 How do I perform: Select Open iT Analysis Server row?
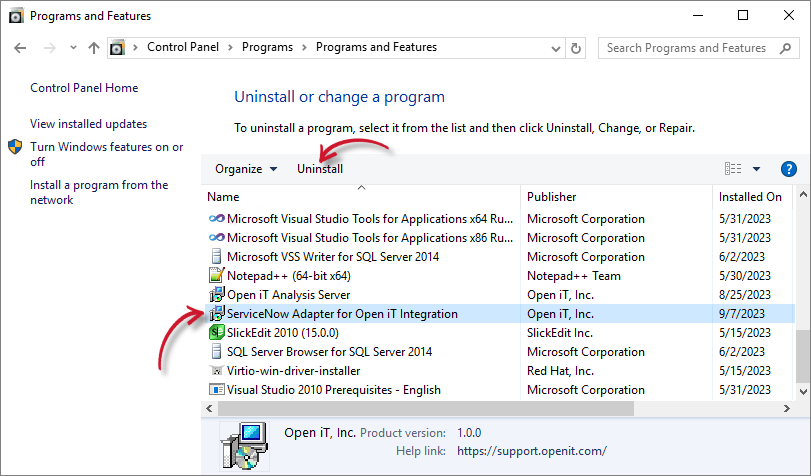499,295
